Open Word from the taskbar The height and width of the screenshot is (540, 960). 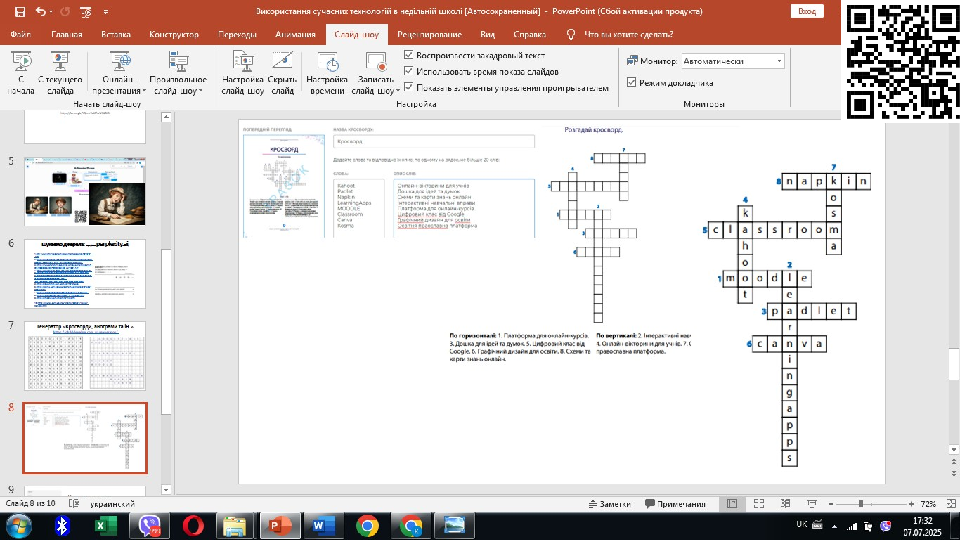tap(323, 526)
